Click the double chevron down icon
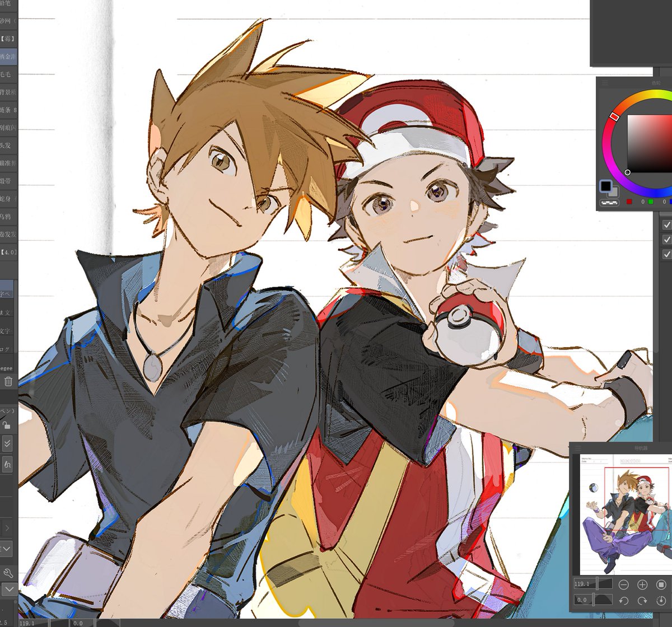 click(7, 444)
